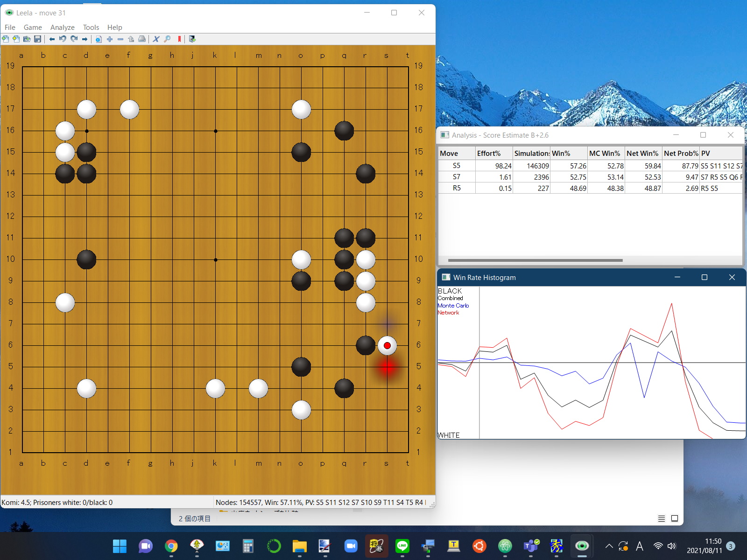Click the red bookmark toolbar icon
Image resolution: width=747 pixels, height=560 pixels.
coord(179,39)
